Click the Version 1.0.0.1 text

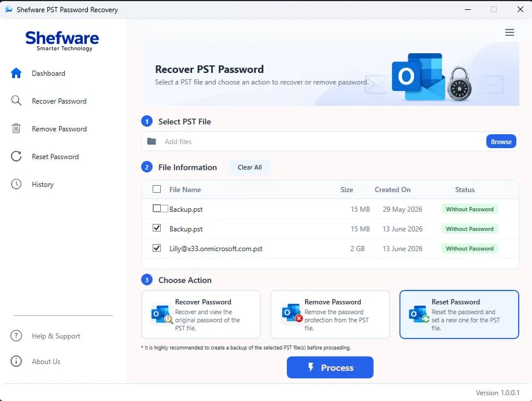click(x=497, y=392)
